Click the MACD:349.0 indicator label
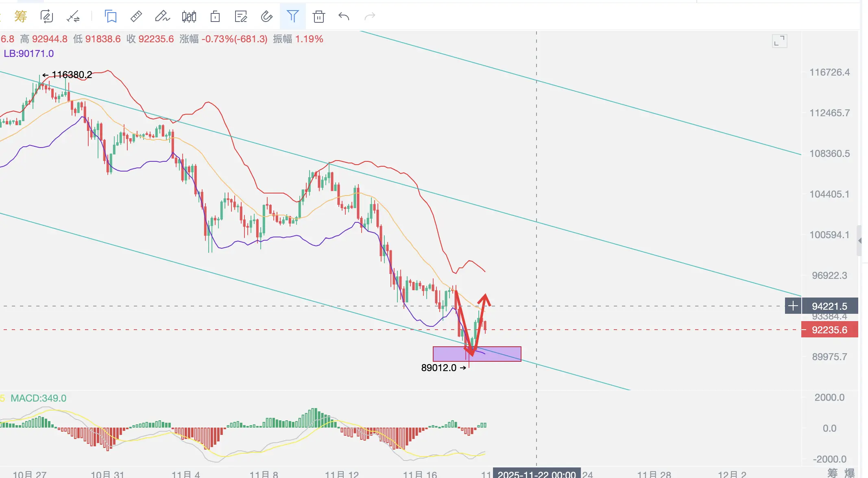 click(x=38, y=398)
